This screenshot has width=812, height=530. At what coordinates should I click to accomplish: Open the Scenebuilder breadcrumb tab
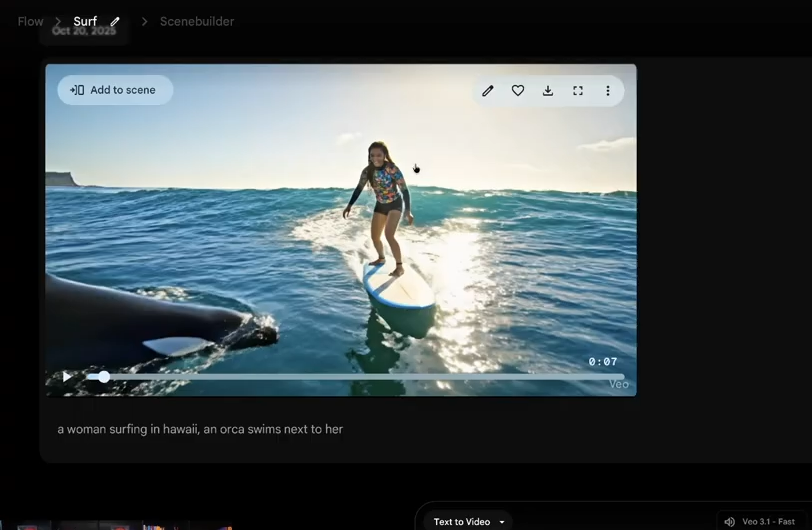(197, 22)
